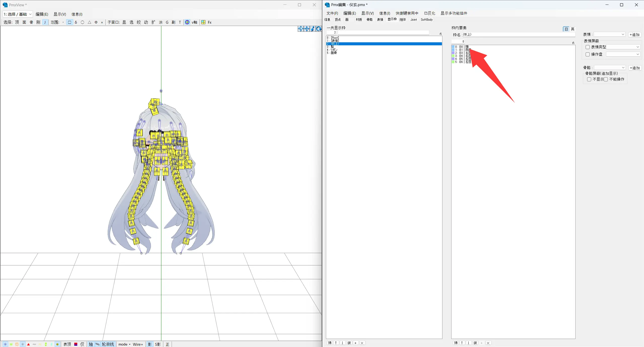The image size is (644, 347).
Task: Click the triangle range selection icon
Action: (89, 22)
